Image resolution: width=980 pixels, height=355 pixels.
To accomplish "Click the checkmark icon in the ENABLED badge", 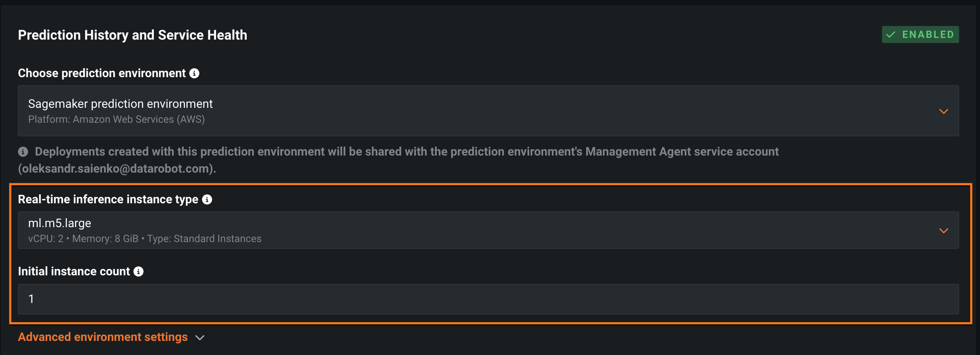I will point(891,35).
